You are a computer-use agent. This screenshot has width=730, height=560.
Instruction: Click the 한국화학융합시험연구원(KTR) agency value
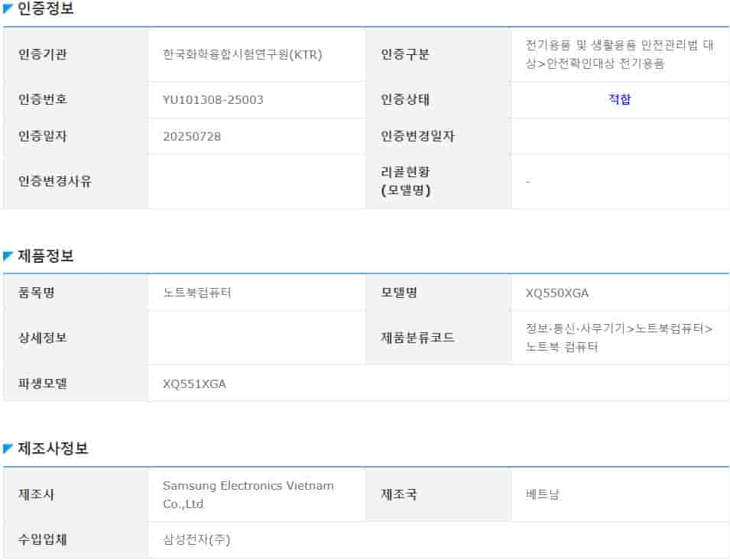coord(242,54)
